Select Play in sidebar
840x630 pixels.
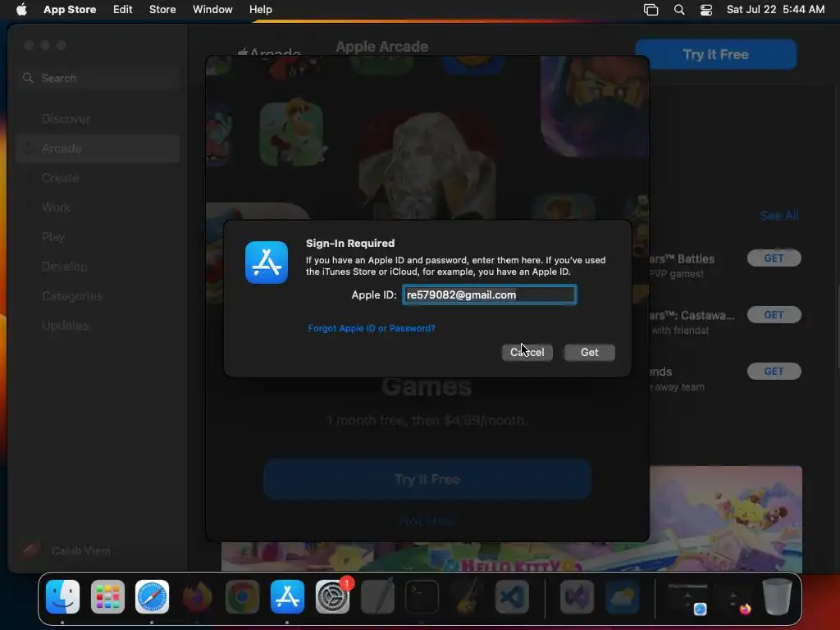point(98,237)
